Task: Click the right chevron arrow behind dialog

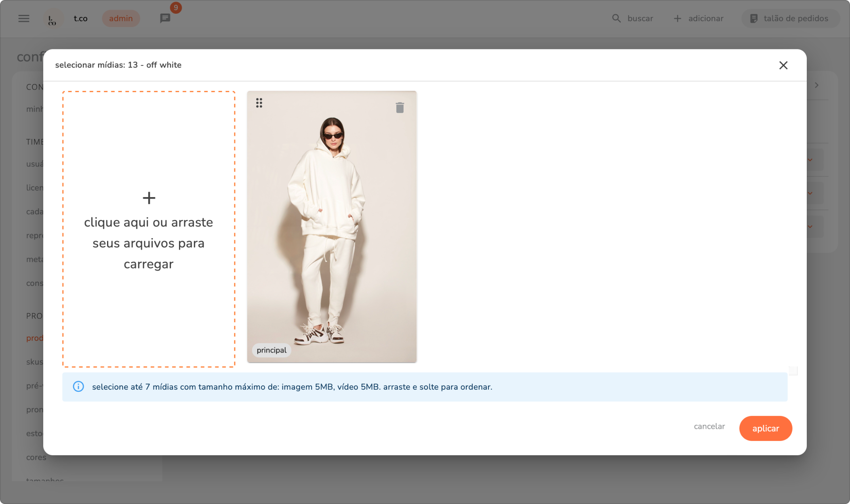Action: click(x=817, y=85)
